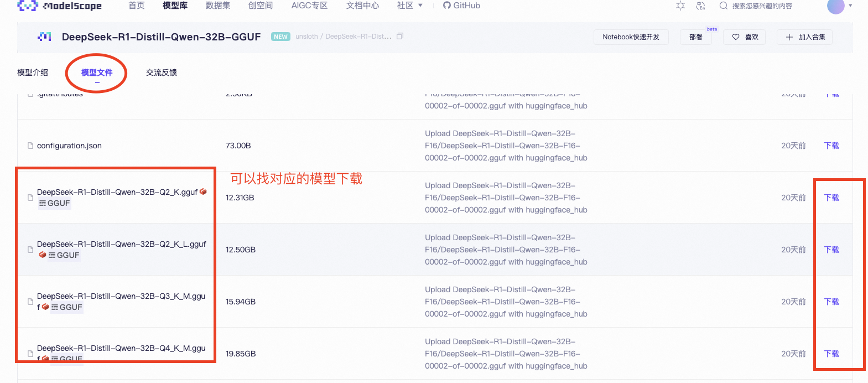868x383 pixels.
Task: Open 文档中心 in top navigation
Action: point(362,6)
